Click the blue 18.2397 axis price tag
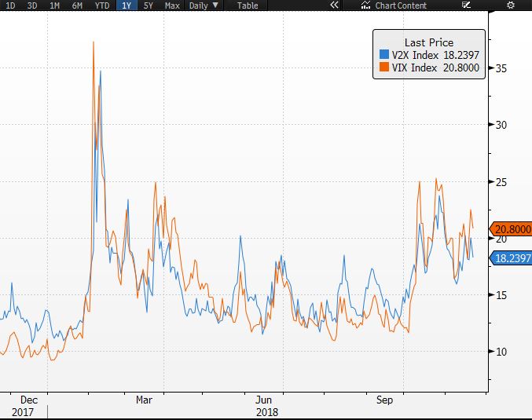The image size is (532, 420). (510, 258)
